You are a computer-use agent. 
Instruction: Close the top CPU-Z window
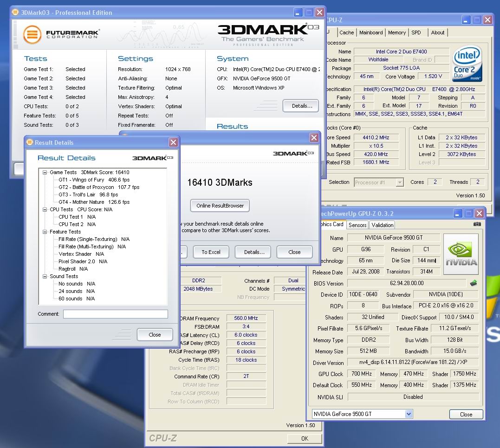click(x=487, y=20)
